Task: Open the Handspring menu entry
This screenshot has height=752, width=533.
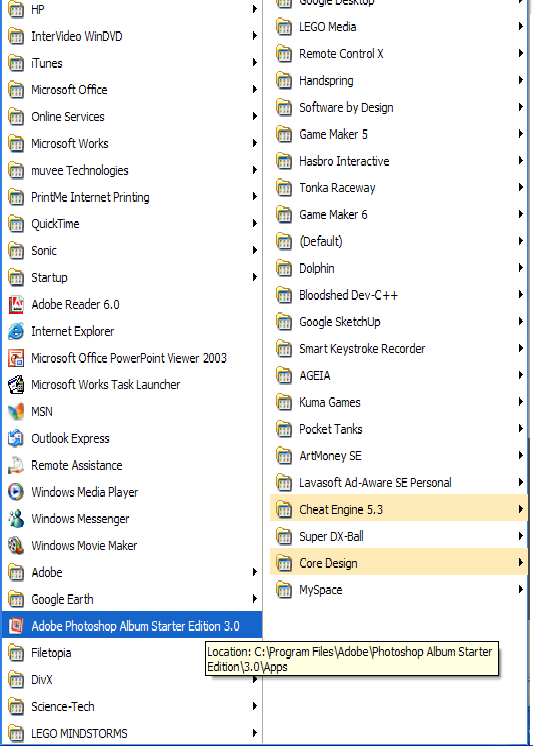Action: pos(398,81)
